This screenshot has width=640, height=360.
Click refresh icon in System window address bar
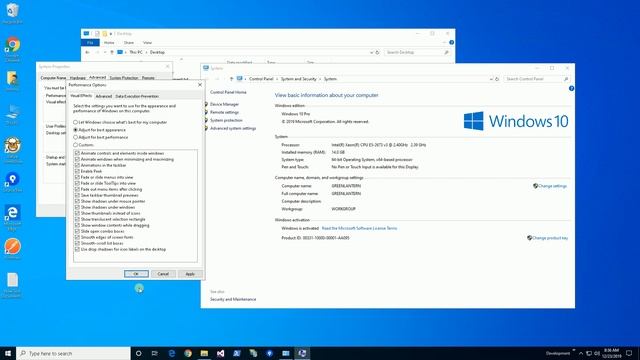click(x=497, y=79)
